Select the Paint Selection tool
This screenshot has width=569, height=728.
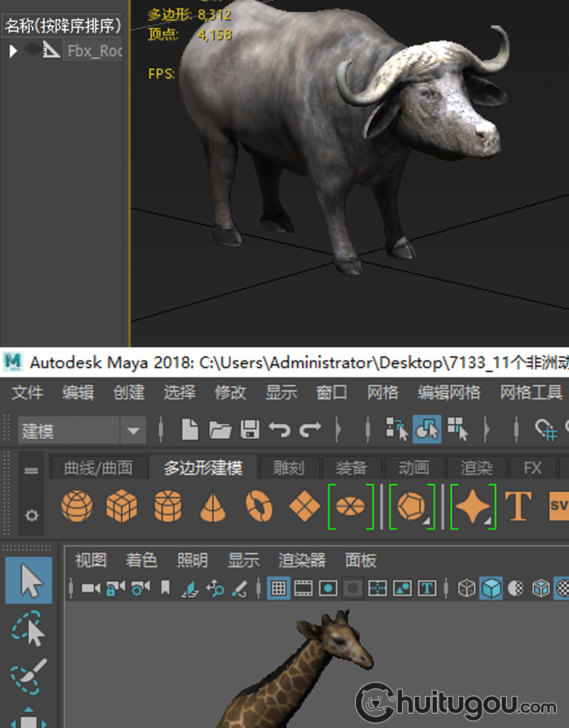coord(29,676)
